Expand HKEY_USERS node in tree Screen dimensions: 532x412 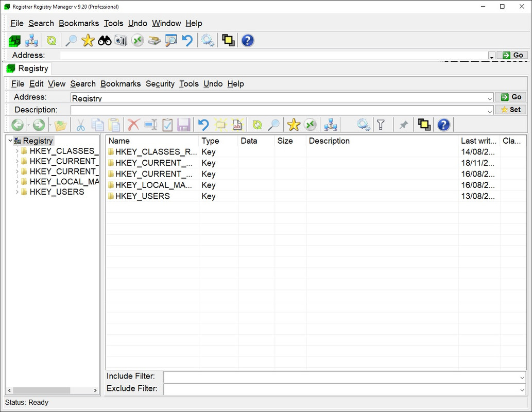17,192
